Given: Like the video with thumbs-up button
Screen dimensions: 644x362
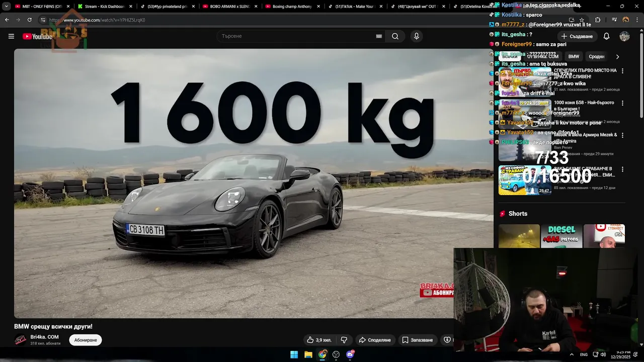Looking at the screenshot, I should [319, 340].
